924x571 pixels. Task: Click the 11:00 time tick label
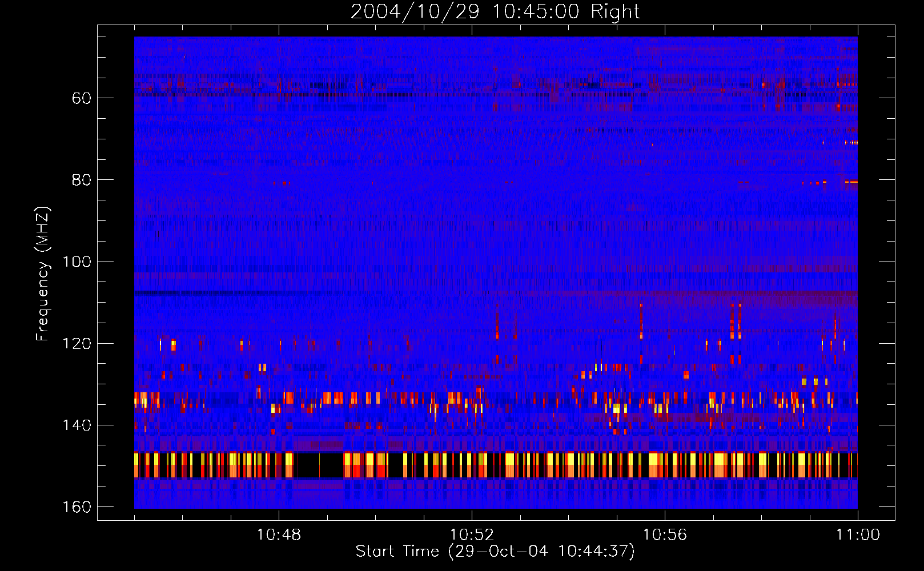(858, 535)
